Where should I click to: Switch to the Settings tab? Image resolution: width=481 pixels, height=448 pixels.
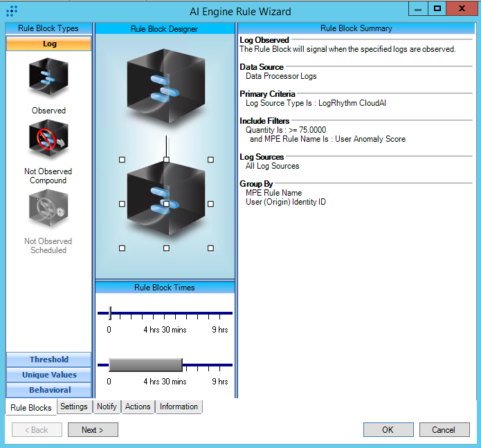pos(74,407)
